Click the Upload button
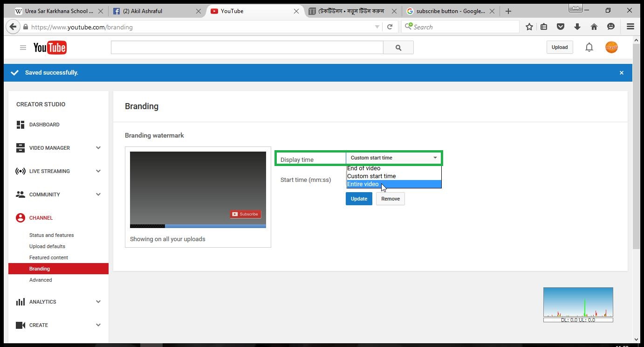This screenshot has height=347, width=644. (560, 47)
